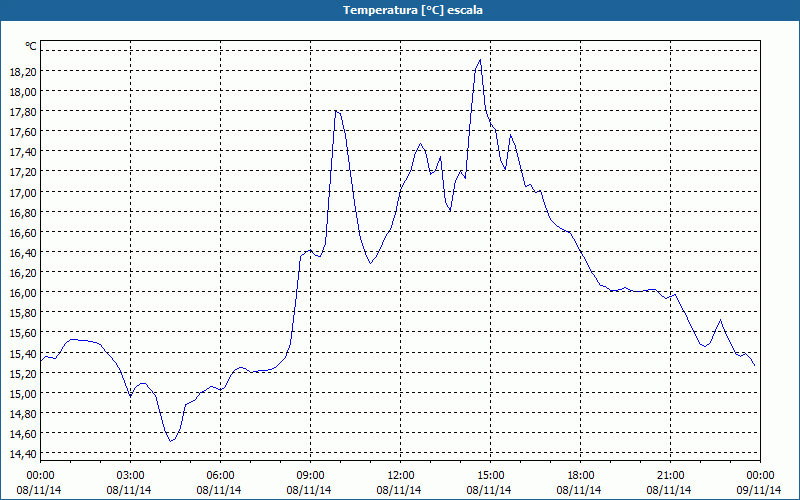The image size is (800, 500).
Task: Select the 17,40 y-axis label
Action: [x=23, y=152]
